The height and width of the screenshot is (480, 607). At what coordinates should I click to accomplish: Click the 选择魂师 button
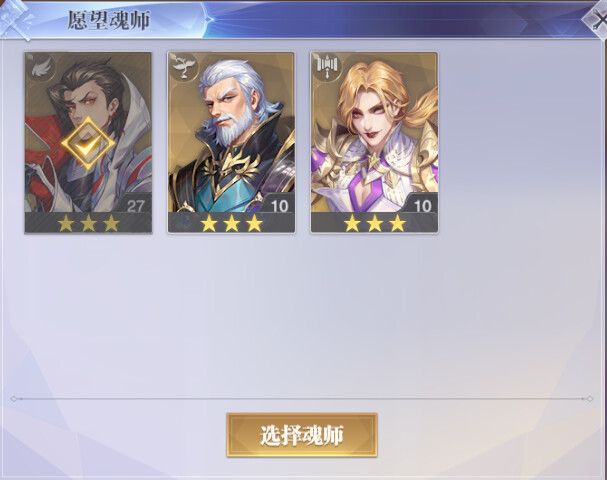(x=302, y=435)
